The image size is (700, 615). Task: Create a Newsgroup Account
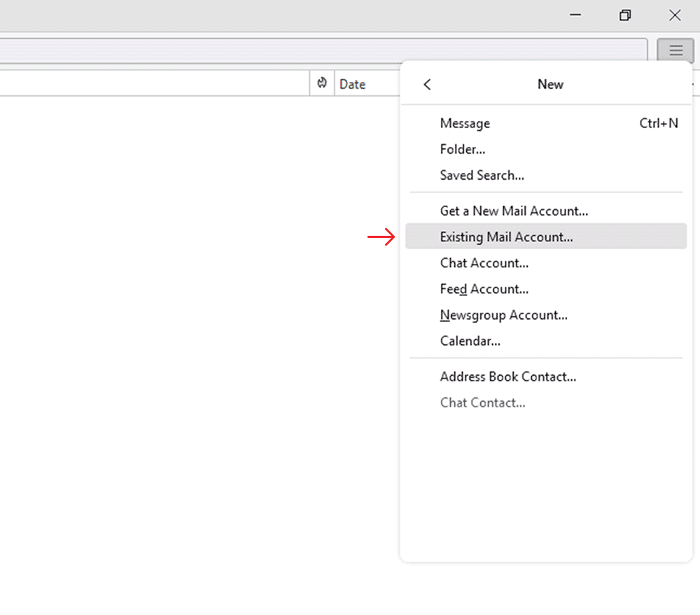503,315
